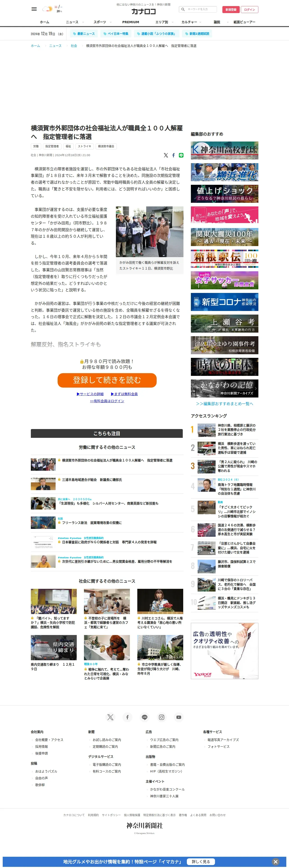Open 会社概要・アクセス footer link
This screenshot has width=289, height=868.
pos(49,740)
